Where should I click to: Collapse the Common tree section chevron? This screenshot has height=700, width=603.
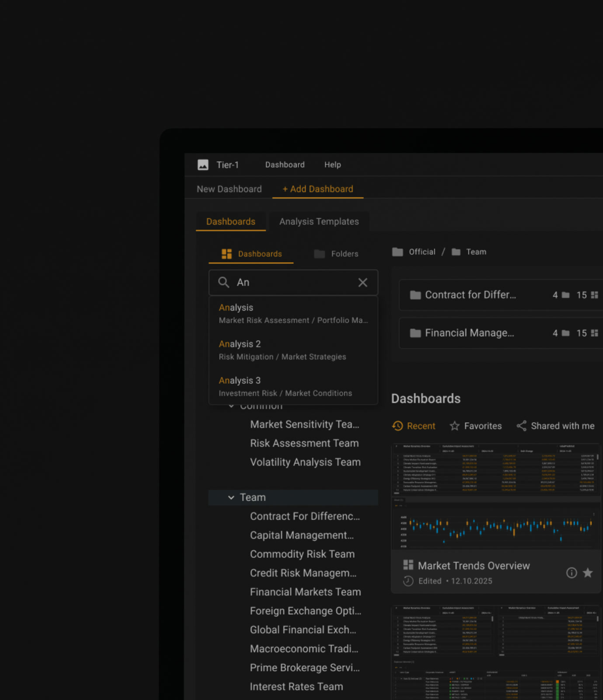(231, 406)
